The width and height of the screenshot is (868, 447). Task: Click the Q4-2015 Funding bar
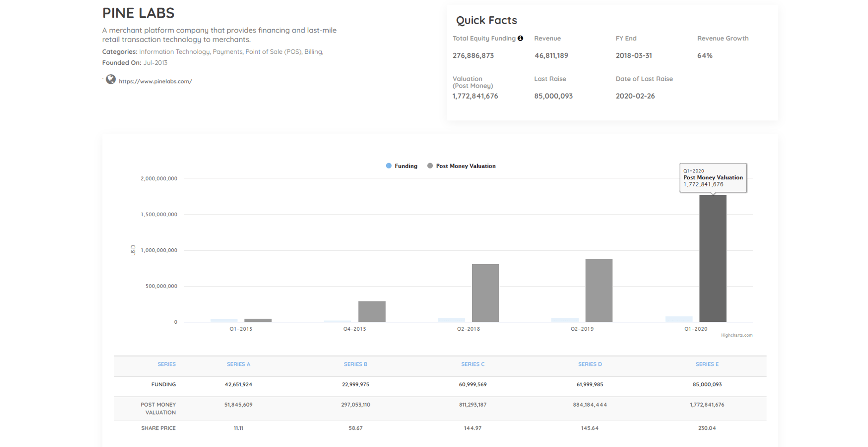337,321
